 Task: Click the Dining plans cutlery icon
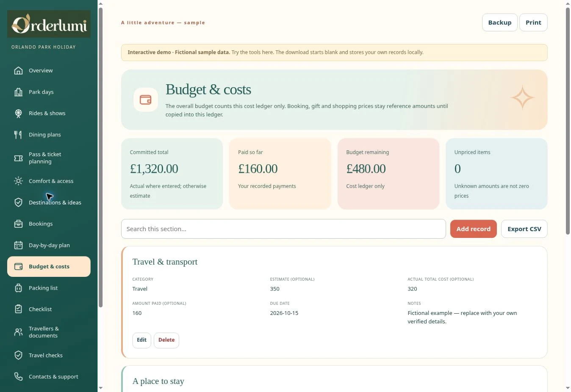[x=18, y=135]
